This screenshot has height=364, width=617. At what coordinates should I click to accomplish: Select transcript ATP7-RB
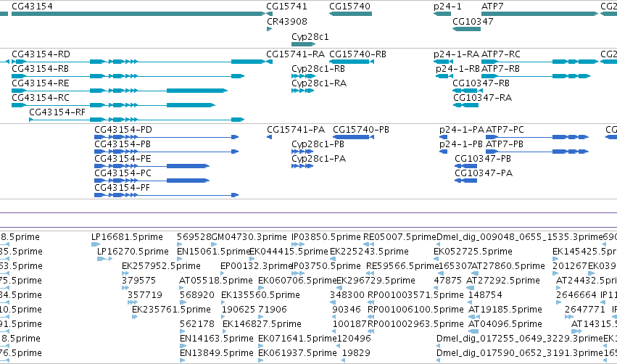coord(536,76)
